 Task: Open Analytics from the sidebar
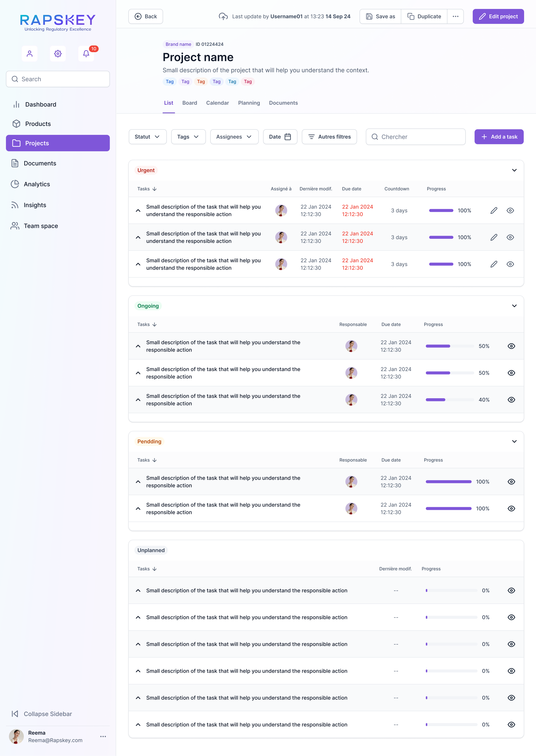(37, 184)
